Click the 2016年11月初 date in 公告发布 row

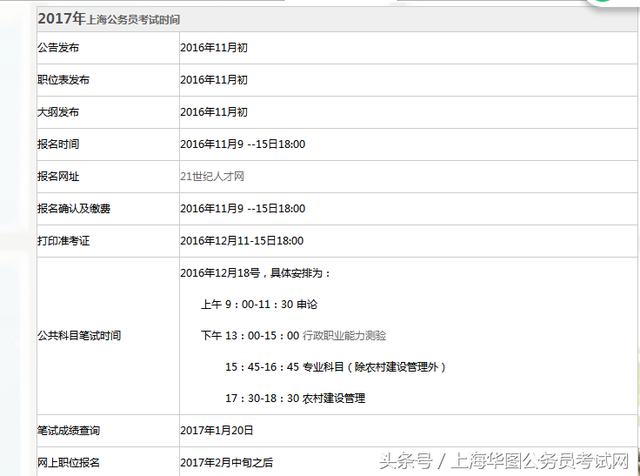pos(214,48)
